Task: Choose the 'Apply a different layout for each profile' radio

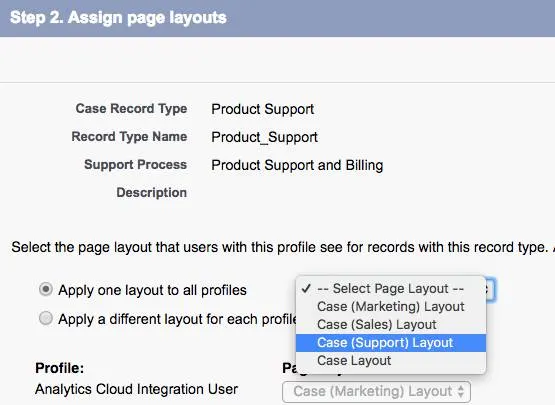Action: (x=46, y=318)
